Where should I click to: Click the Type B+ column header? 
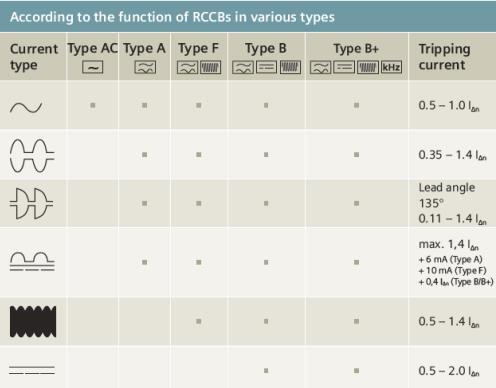coord(356,49)
